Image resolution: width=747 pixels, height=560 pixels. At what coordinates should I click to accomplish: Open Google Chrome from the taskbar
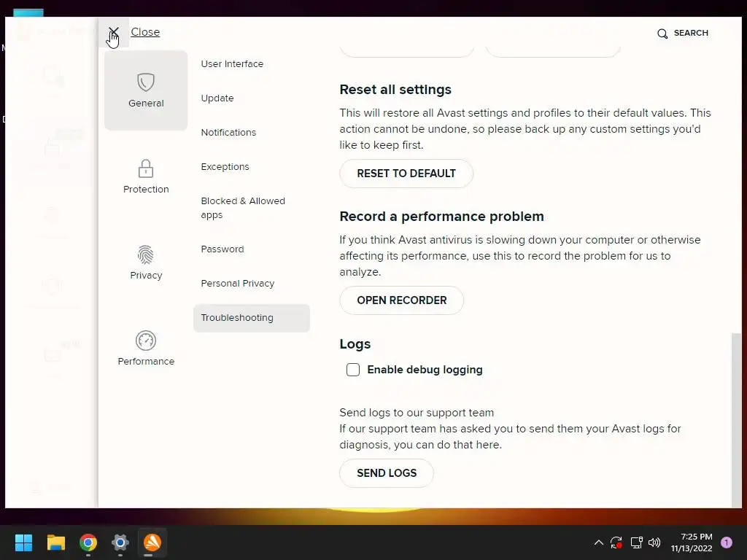(88, 542)
